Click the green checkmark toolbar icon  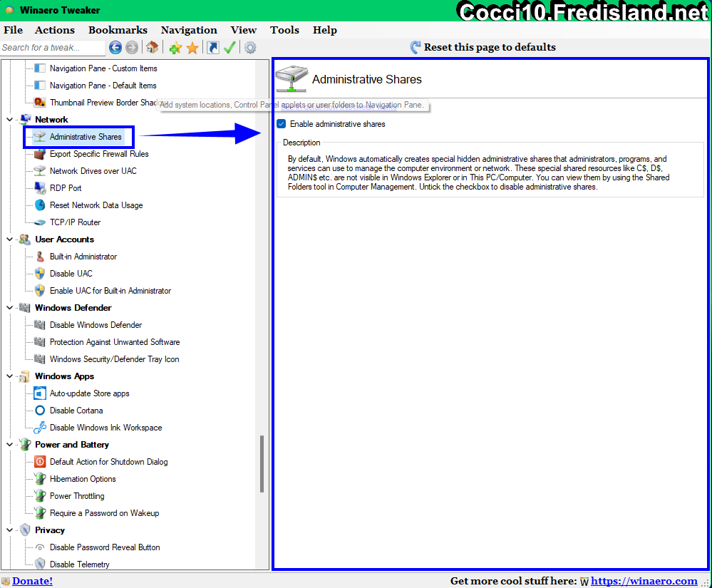(229, 47)
